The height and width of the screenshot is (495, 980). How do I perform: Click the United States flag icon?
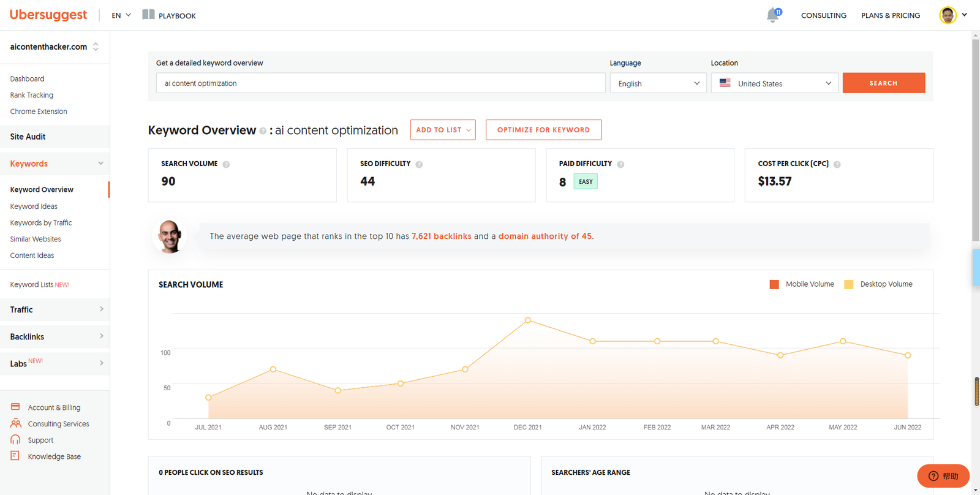[x=725, y=83]
